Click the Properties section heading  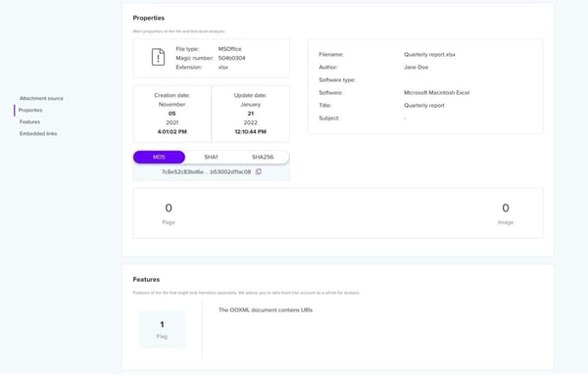tap(149, 18)
